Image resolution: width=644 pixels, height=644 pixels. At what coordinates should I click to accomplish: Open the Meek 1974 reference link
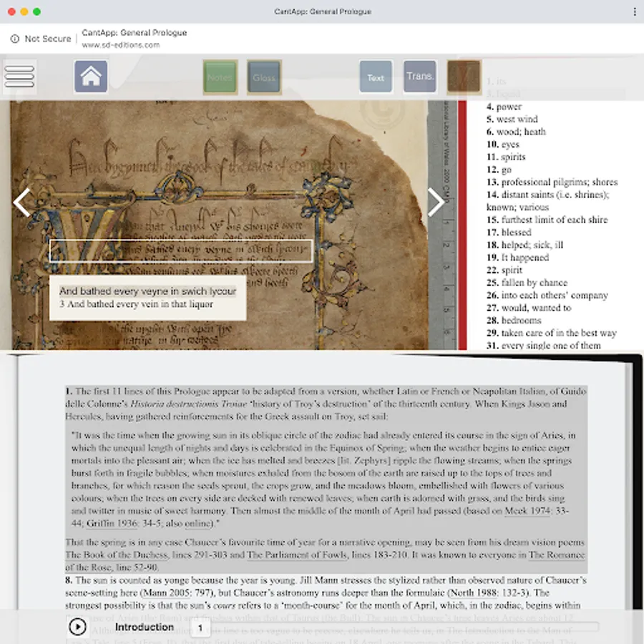click(x=527, y=511)
